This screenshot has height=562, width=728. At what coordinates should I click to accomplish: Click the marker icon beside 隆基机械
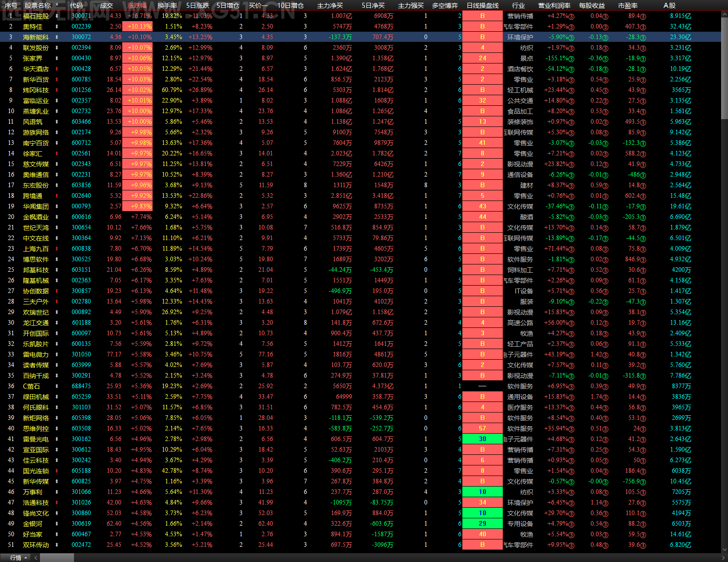pyautogui.click(x=57, y=281)
